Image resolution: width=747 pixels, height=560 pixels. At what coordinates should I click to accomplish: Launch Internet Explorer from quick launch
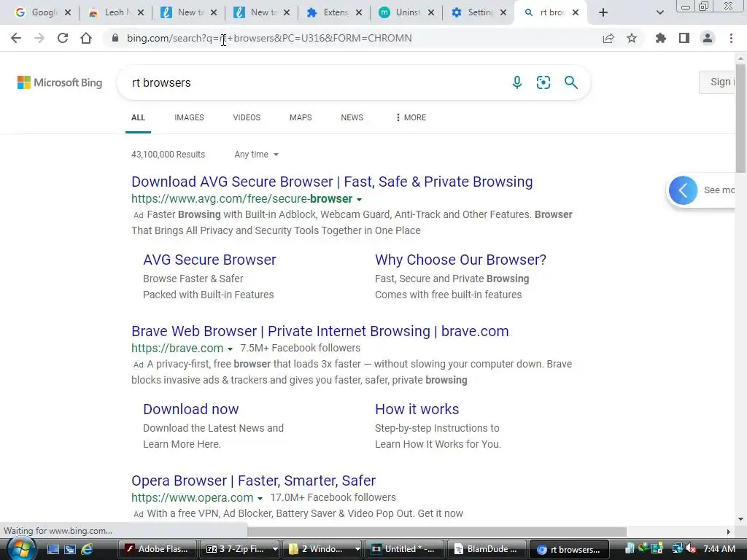coord(88,549)
